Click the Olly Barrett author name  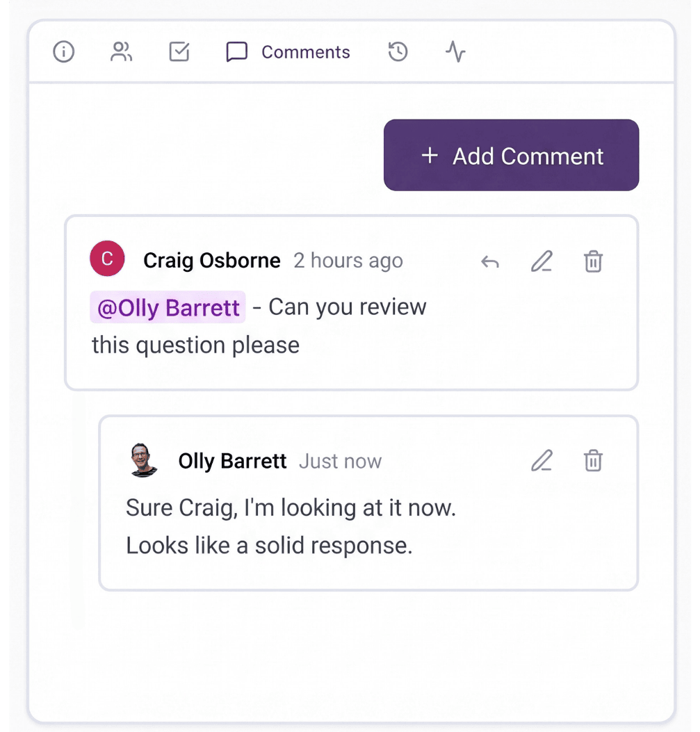point(232,461)
